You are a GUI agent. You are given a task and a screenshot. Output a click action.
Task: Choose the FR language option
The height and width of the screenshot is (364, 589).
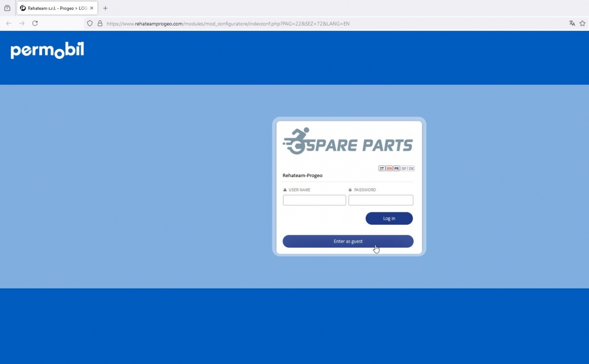[x=397, y=168]
